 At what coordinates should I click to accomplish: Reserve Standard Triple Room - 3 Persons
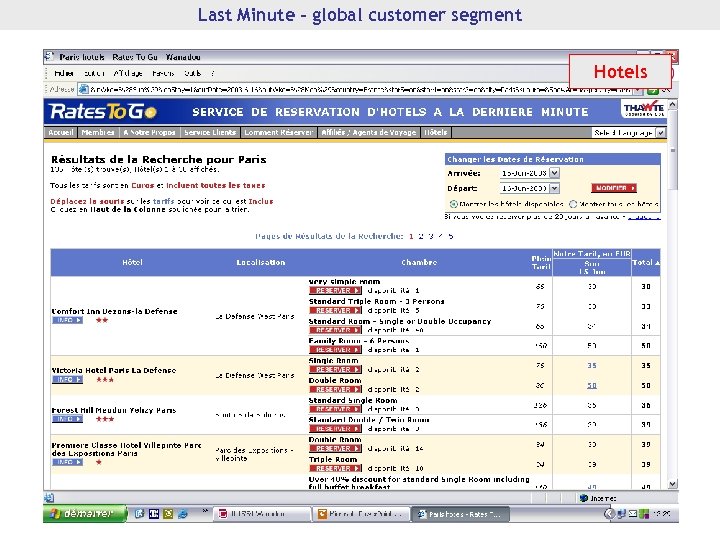coord(335,310)
